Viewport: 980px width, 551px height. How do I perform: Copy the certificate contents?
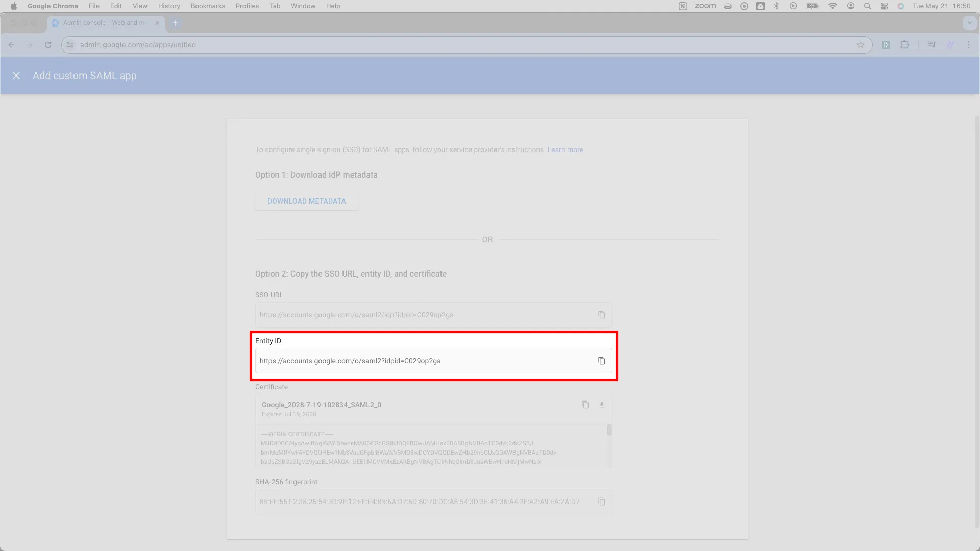click(585, 405)
